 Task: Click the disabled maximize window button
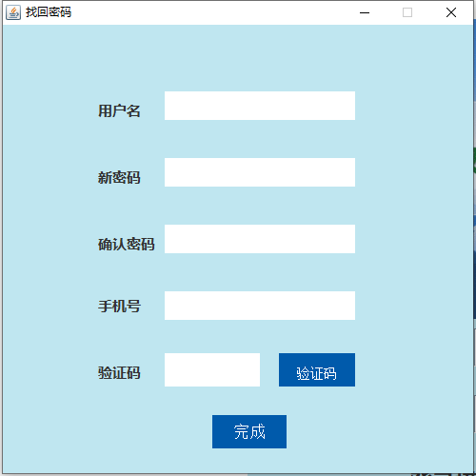tap(407, 12)
